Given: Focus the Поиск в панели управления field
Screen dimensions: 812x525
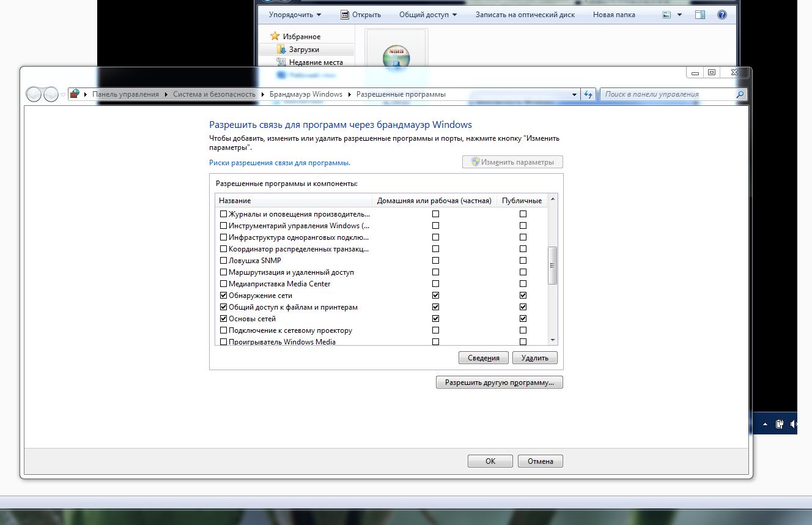Looking at the screenshot, I should pos(668,94).
